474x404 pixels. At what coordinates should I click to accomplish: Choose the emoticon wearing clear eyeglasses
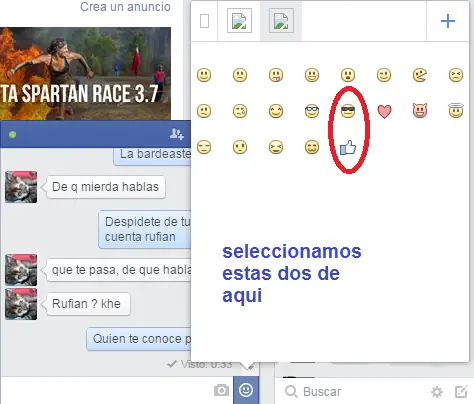coord(312,111)
